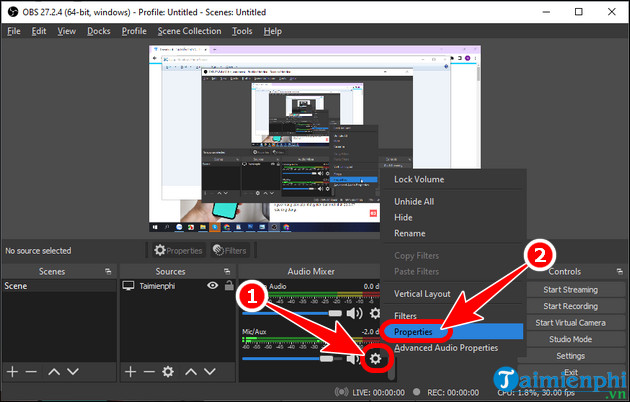Select the Taimienphi source

click(157, 286)
